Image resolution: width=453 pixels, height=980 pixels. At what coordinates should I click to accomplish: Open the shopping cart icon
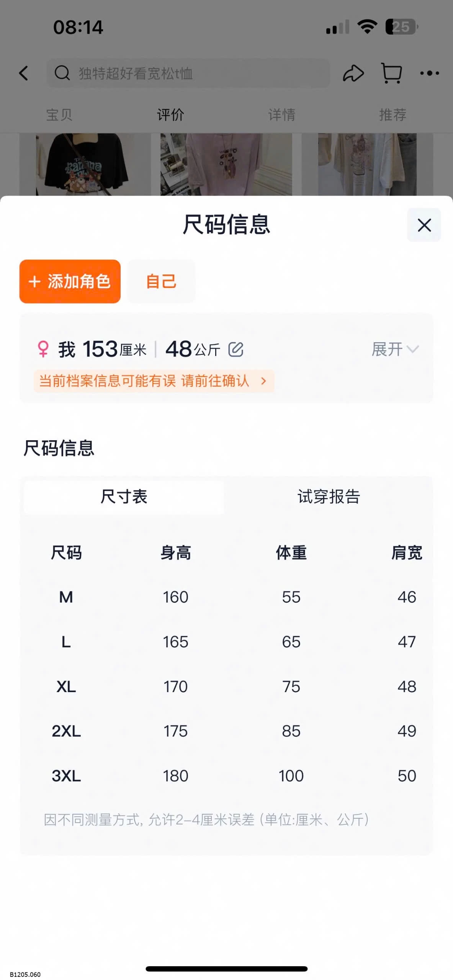click(x=392, y=73)
